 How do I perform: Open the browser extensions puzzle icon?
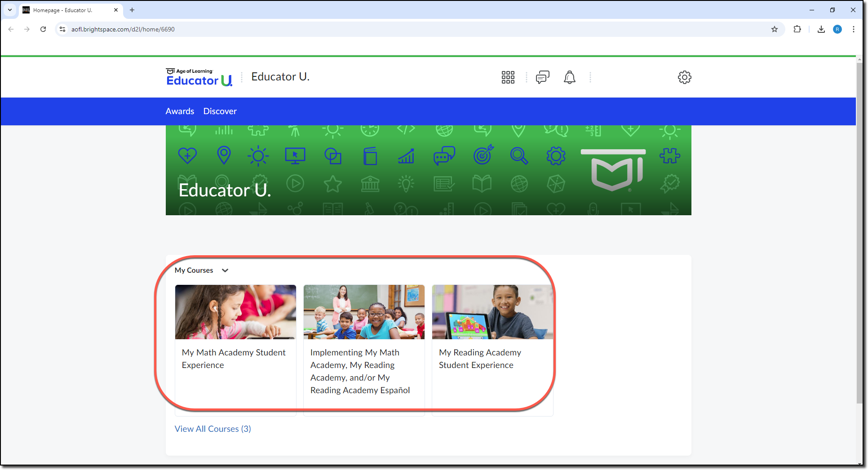[x=797, y=29]
